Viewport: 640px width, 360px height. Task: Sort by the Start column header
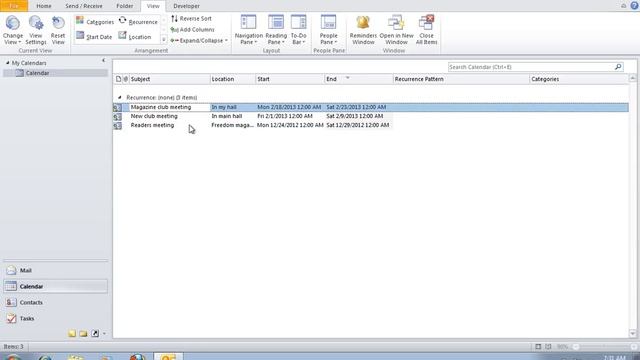pyautogui.click(x=290, y=79)
